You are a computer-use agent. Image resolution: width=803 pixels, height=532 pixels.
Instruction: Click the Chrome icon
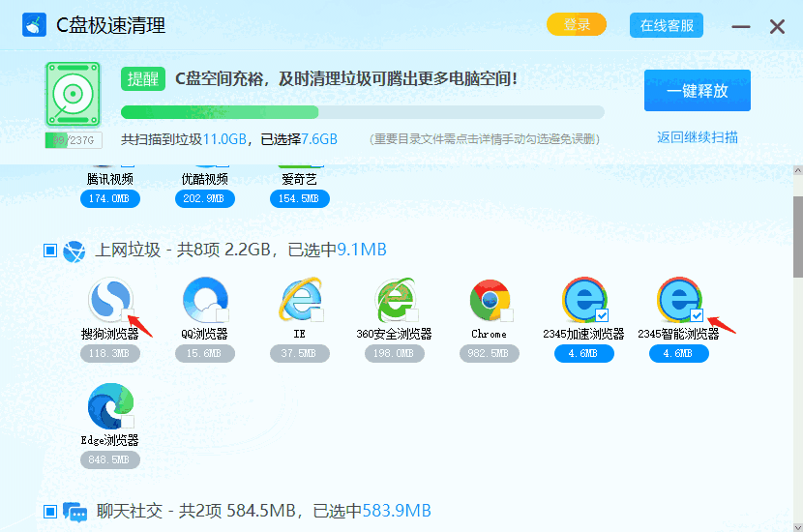click(491, 300)
